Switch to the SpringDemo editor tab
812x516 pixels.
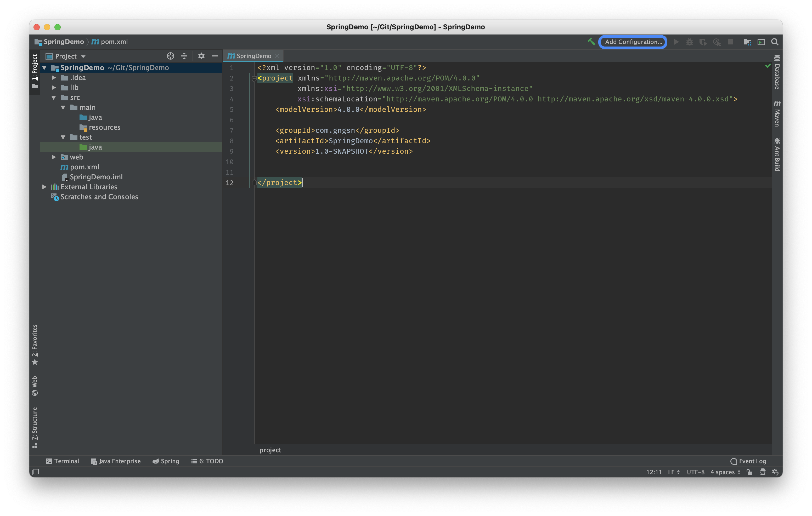[253, 56]
